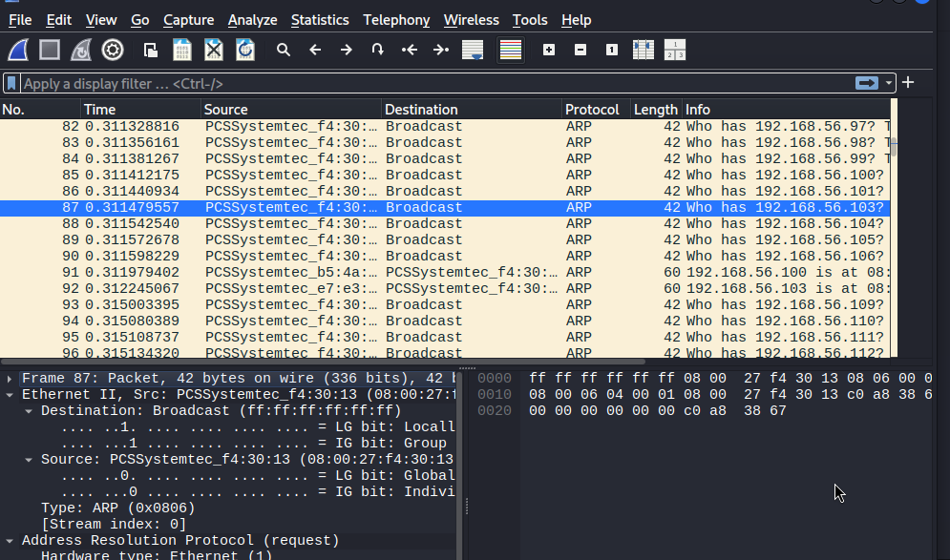Open the Statistics menu

coord(320,20)
